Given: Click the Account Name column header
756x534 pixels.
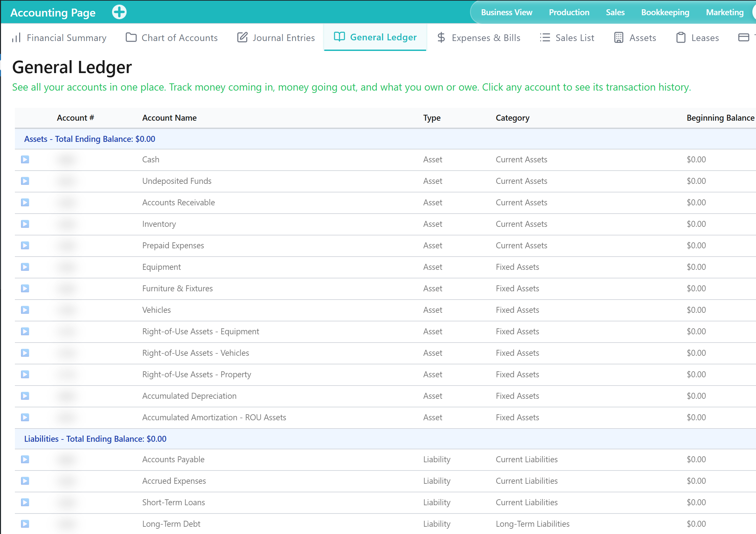Looking at the screenshot, I should point(169,118).
